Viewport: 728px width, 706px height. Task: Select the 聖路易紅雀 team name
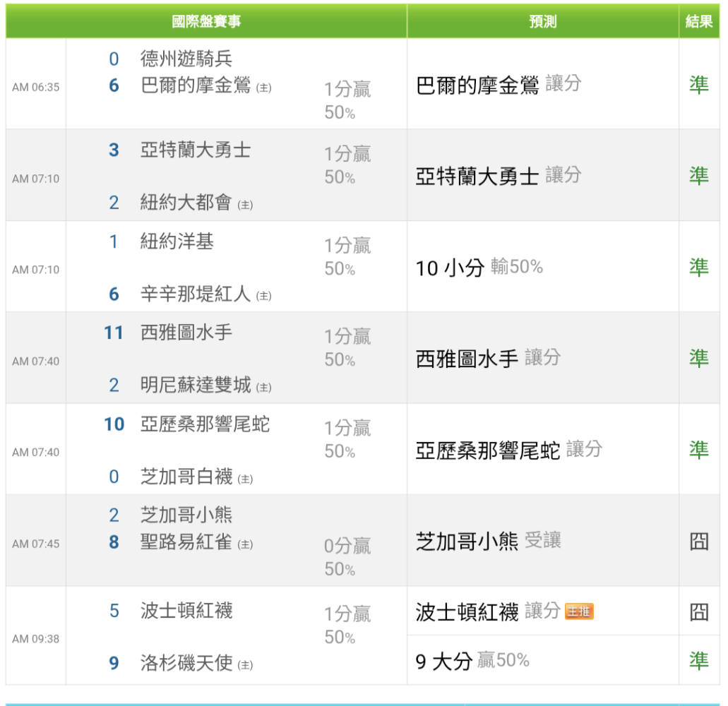tap(186, 542)
